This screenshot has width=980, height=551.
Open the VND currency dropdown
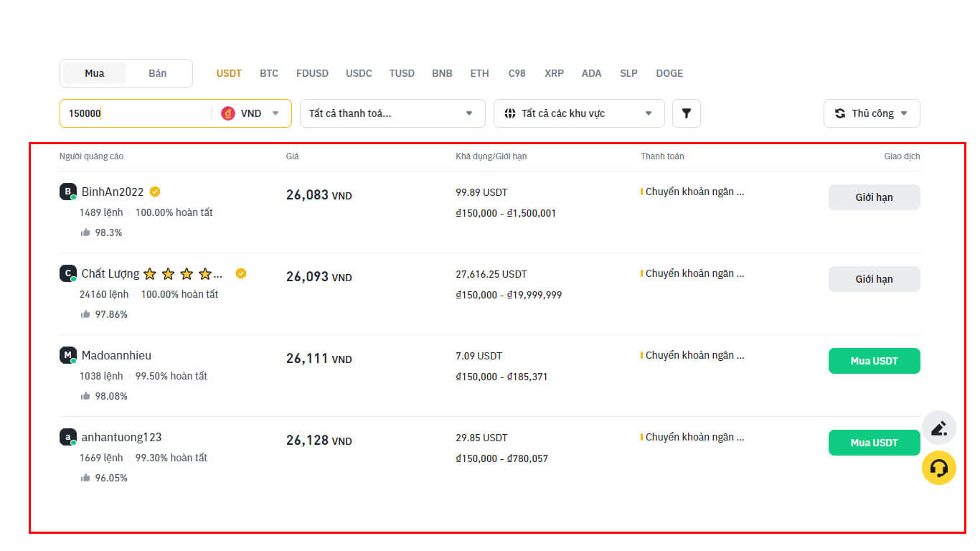[x=275, y=113]
